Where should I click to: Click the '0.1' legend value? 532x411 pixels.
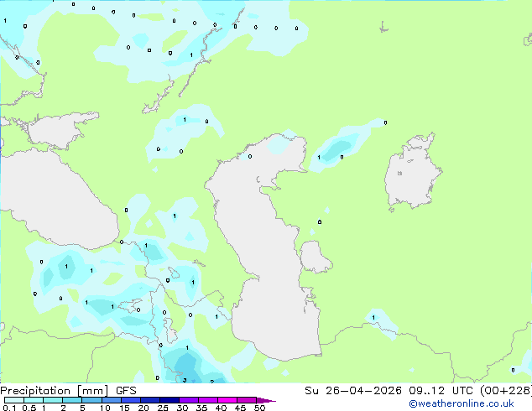[9, 408]
